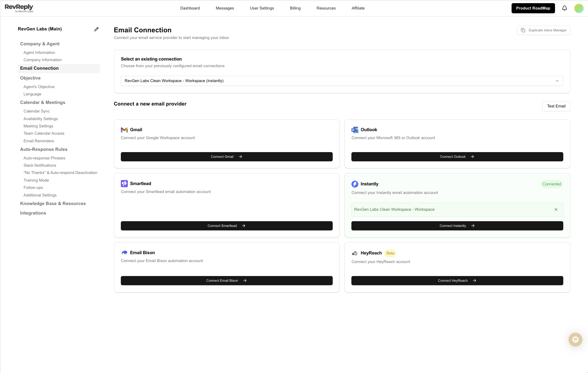
Task: Open the Billing page
Action: [x=295, y=8]
